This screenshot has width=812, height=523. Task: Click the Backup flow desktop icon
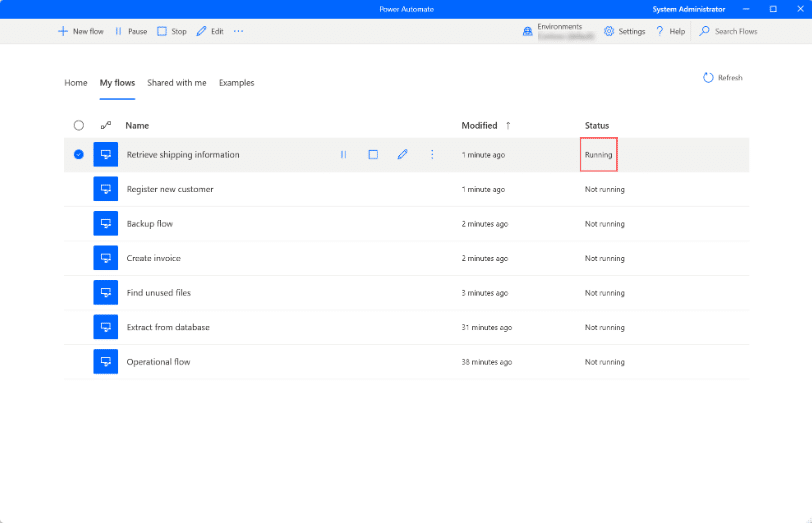(105, 224)
